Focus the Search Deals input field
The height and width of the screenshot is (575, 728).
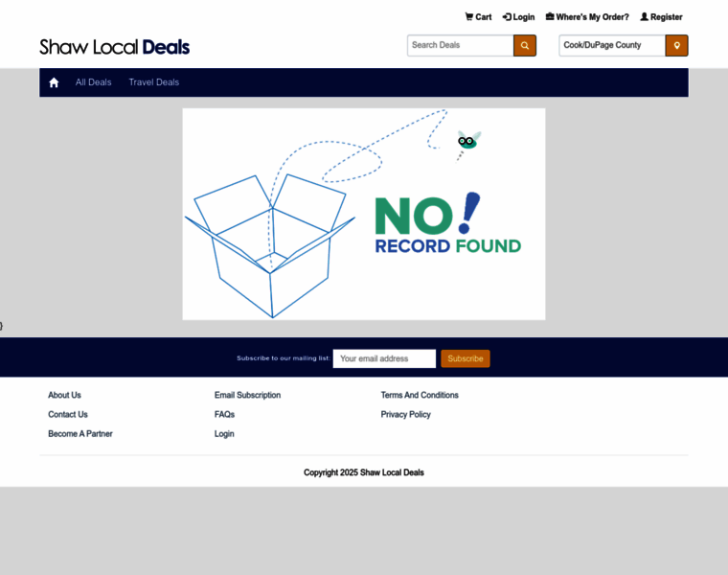(461, 45)
